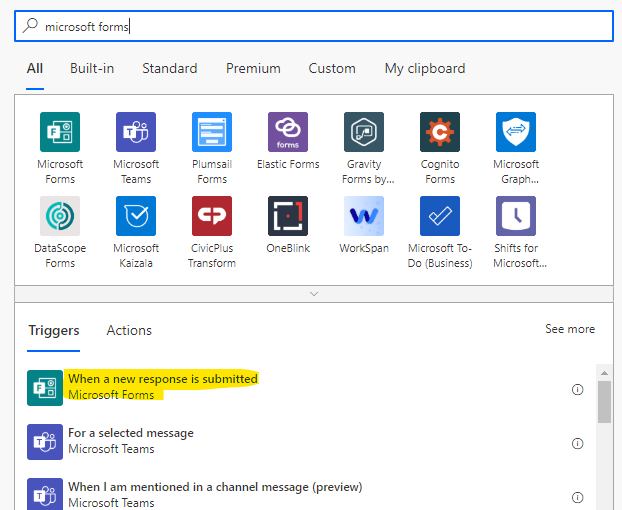Show the Custom connectors tab
The height and width of the screenshot is (510, 622).
coord(332,69)
